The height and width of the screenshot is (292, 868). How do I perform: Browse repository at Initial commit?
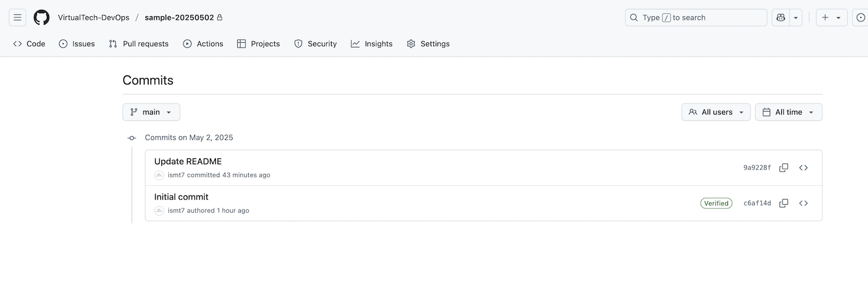tap(803, 203)
